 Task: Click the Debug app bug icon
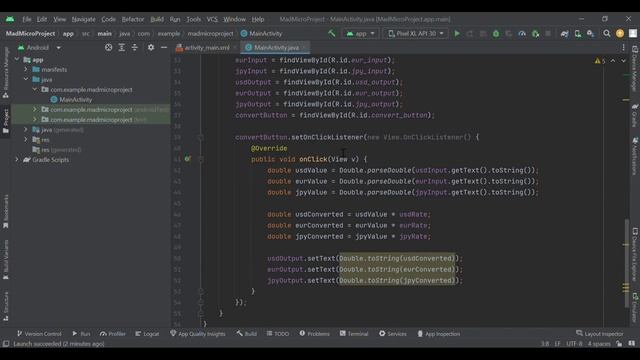(x=496, y=33)
